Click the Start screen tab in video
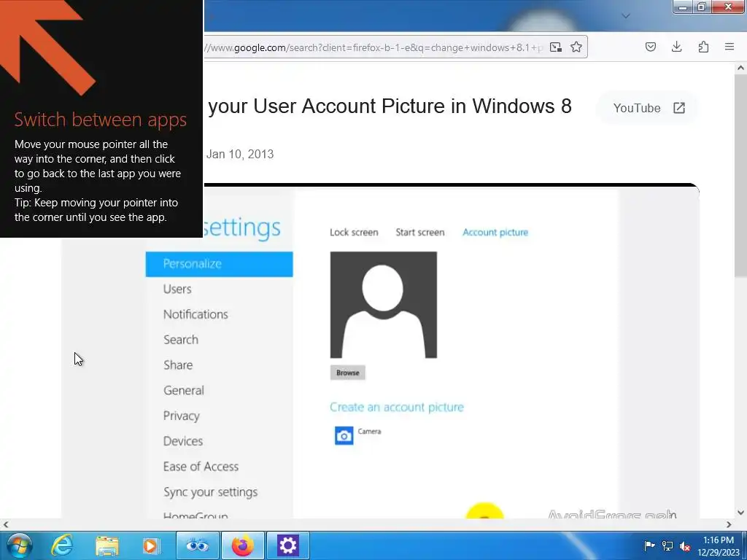The height and width of the screenshot is (560, 747). click(419, 233)
